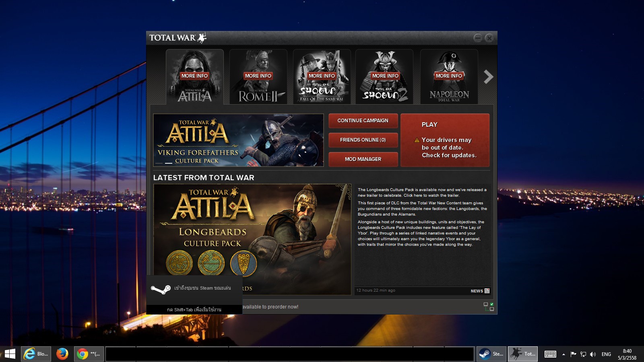This screenshot has width=644, height=362.
Task: Click More Info on the Napoleon card
Action: pyautogui.click(x=449, y=76)
